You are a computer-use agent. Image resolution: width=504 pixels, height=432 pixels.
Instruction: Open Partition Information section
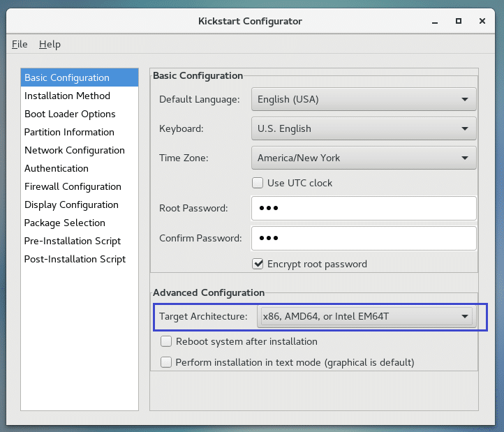pos(69,132)
